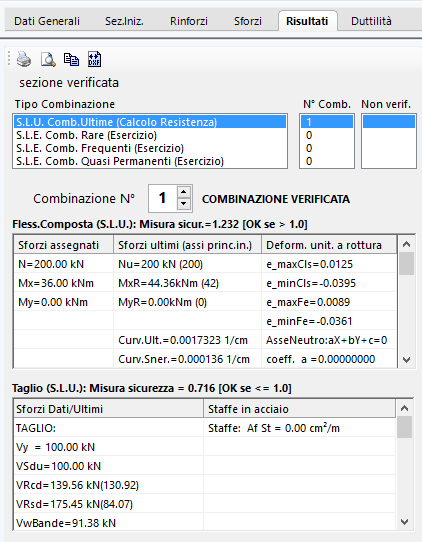Click the Taglio table scrollbar thumb

point(404,427)
